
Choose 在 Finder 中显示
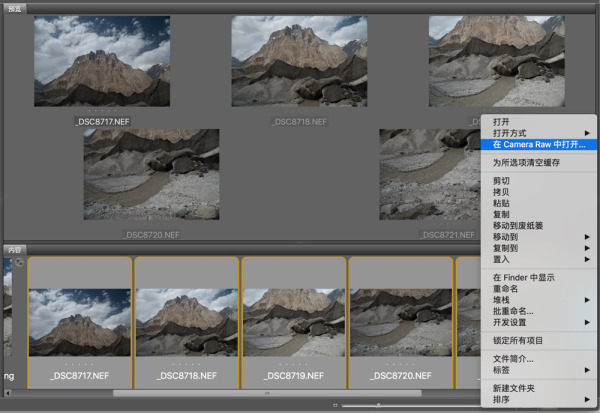pyautogui.click(x=538, y=277)
